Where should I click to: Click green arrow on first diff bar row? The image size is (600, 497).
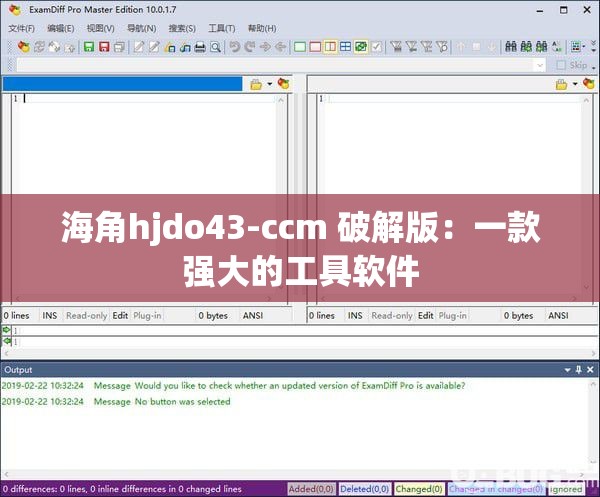pyautogui.click(x=7, y=330)
